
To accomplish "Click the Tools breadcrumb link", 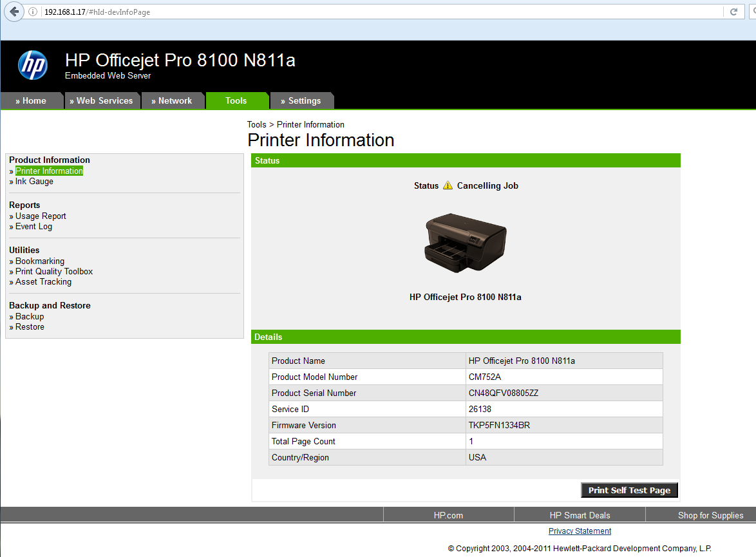I will 256,124.
